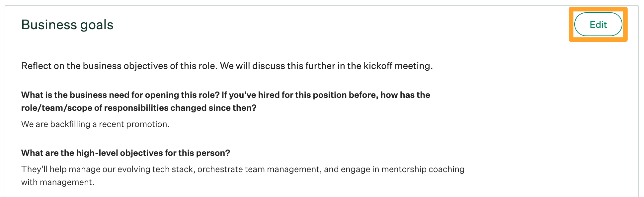Click the top-right pill-shaped Edit control
This screenshot has width=644, height=197.
coord(598,24)
